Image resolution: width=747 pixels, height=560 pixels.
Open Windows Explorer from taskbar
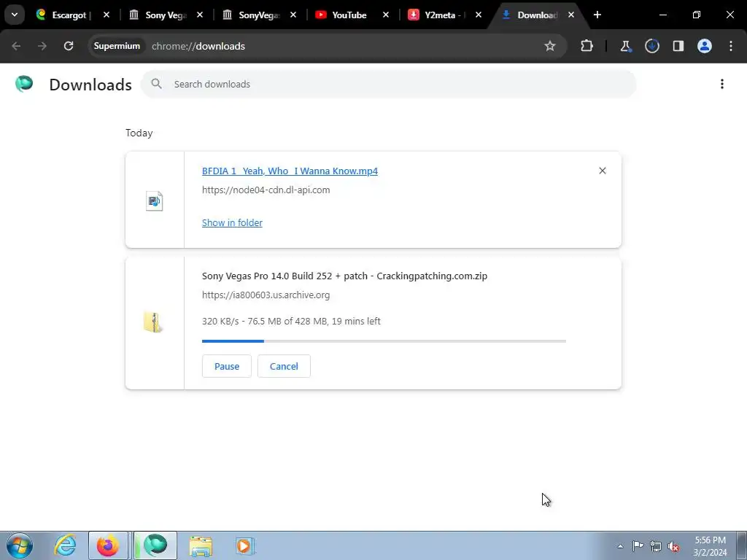tap(201, 545)
